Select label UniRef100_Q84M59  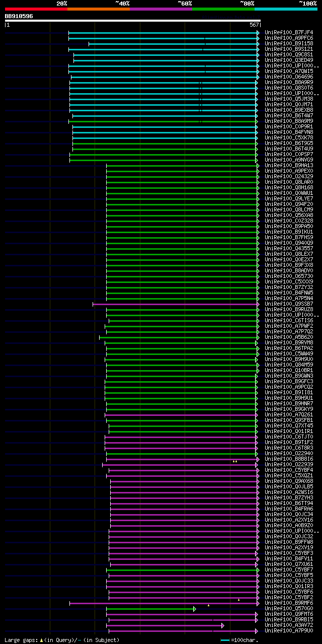click(x=289, y=365)
